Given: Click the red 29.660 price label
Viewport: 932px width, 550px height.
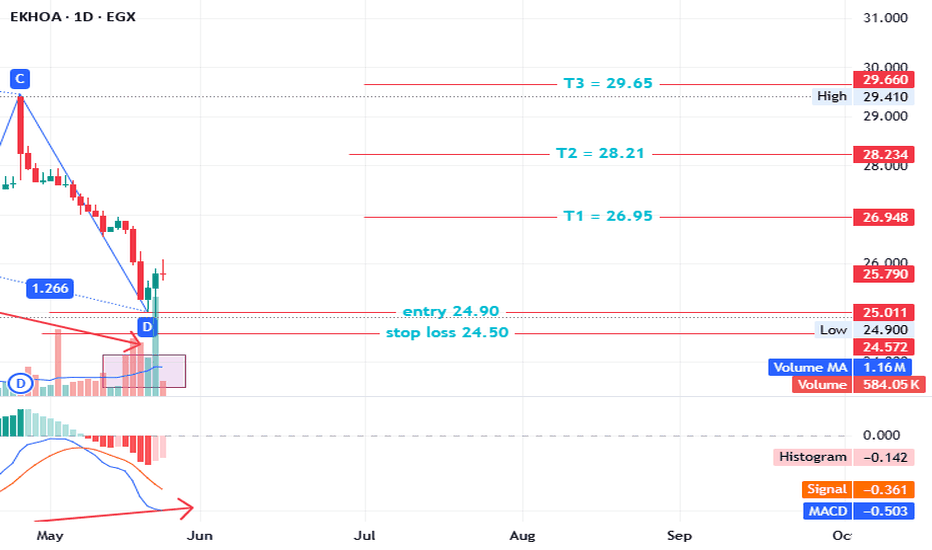Looking at the screenshot, I should [x=883, y=80].
